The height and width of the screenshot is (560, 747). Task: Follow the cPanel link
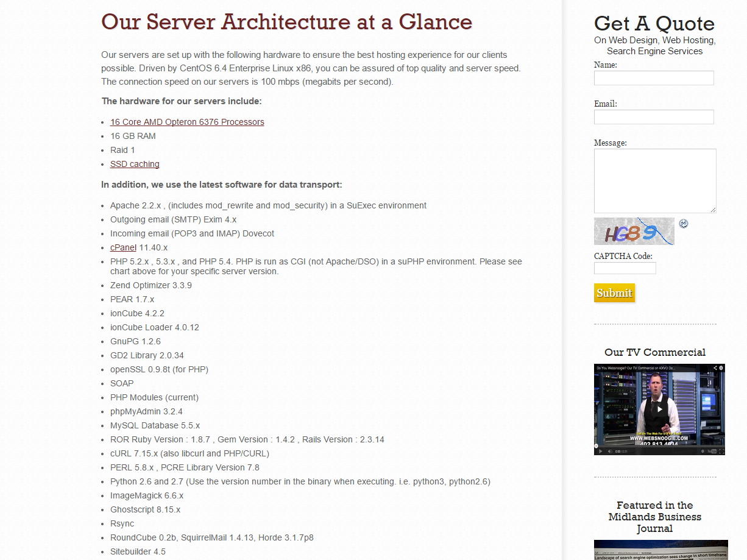123,247
